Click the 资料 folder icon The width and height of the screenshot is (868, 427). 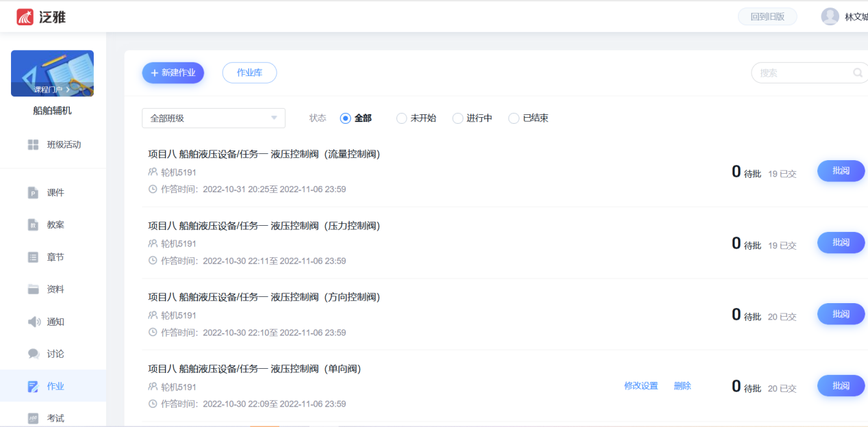pyautogui.click(x=33, y=289)
